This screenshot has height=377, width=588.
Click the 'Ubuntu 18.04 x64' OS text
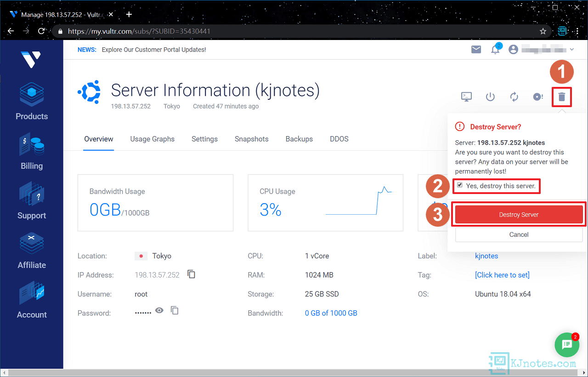(503, 294)
